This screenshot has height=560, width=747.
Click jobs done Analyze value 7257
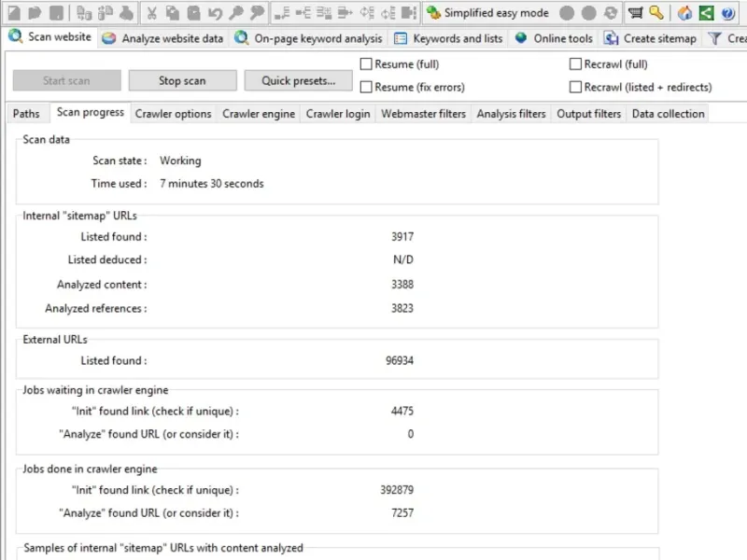402,512
